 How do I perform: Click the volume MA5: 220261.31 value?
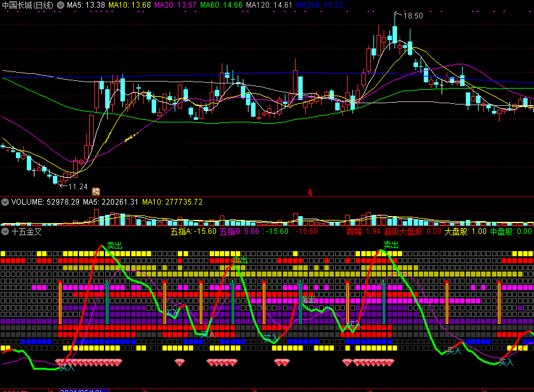pyautogui.click(x=111, y=202)
